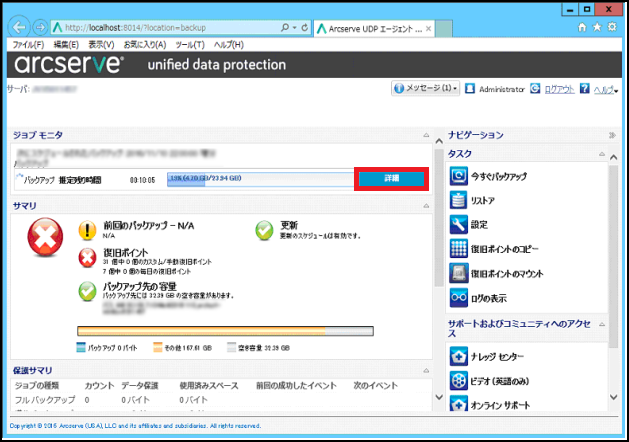
Task: Collapse the サマリ panel
Action: pyautogui.click(x=426, y=206)
